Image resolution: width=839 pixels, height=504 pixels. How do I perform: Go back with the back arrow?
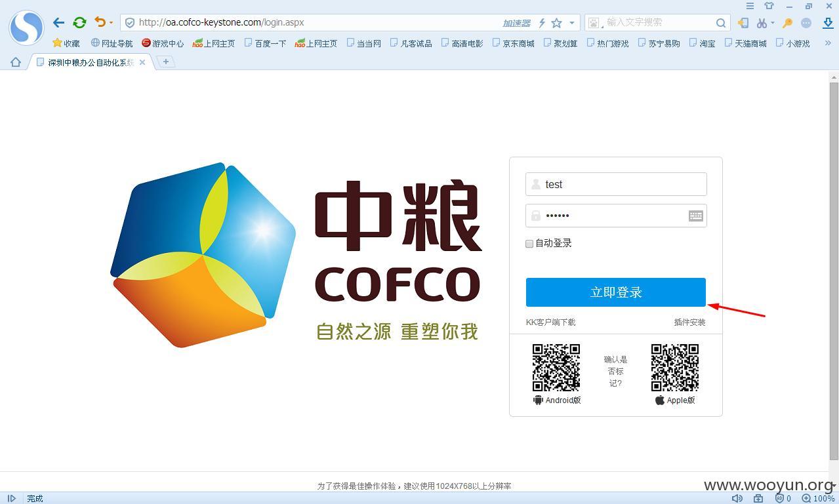tap(58, 22)
